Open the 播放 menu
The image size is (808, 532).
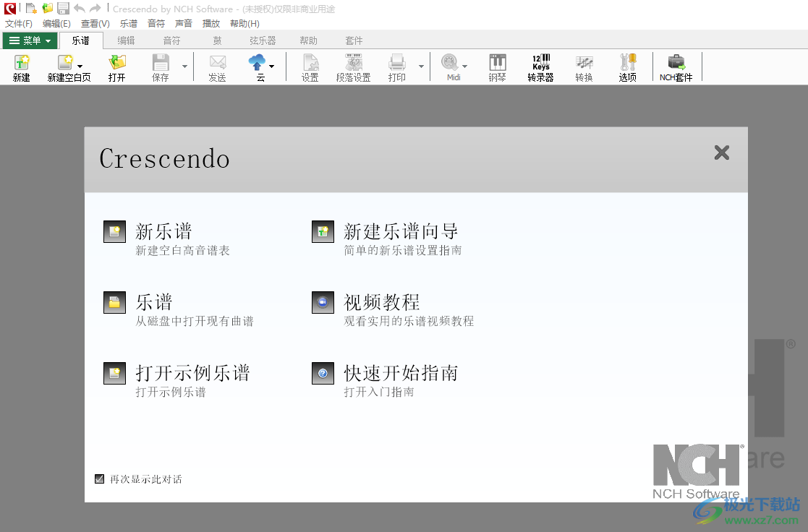pyautogui.click(x=211, y=23)
